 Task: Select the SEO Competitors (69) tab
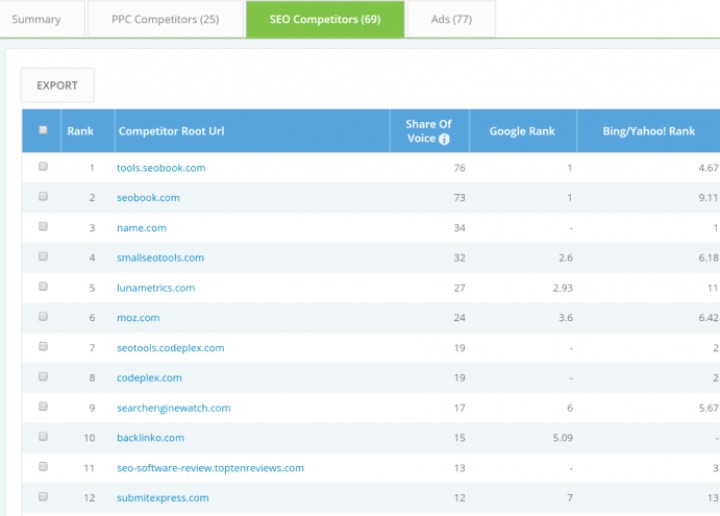click(x=325, y=19)
